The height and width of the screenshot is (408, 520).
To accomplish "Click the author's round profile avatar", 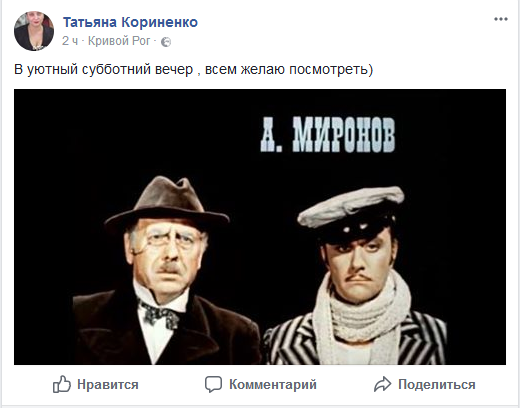I will [x=34, y=31].
